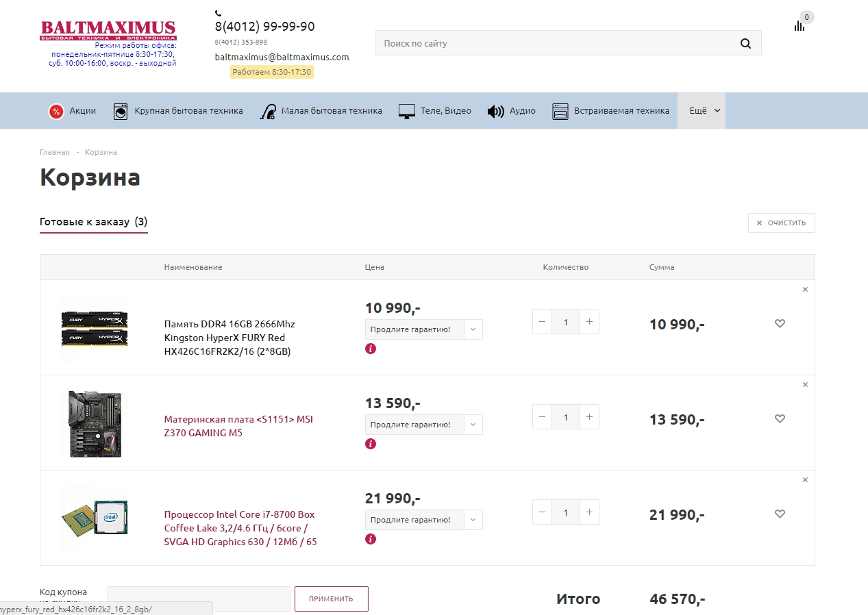868x615 pixels.
Task: Click info icon under Kingston memory price
Action: tap(371, 349)
